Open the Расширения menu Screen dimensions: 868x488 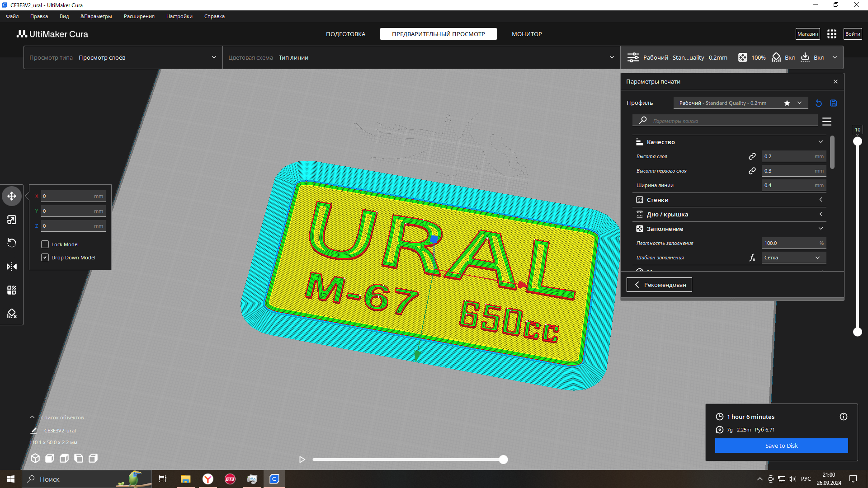[139, 16]
